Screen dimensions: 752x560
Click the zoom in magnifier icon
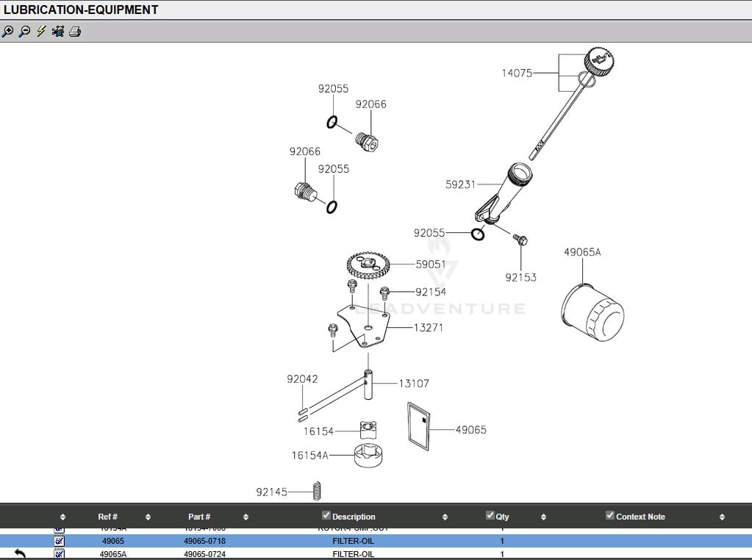(x=8, y=32)
